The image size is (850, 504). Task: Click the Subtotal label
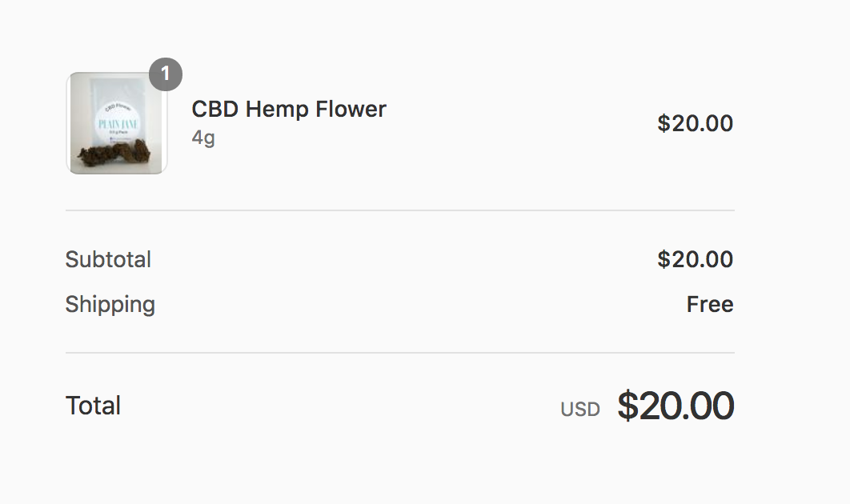coord(108,259)
